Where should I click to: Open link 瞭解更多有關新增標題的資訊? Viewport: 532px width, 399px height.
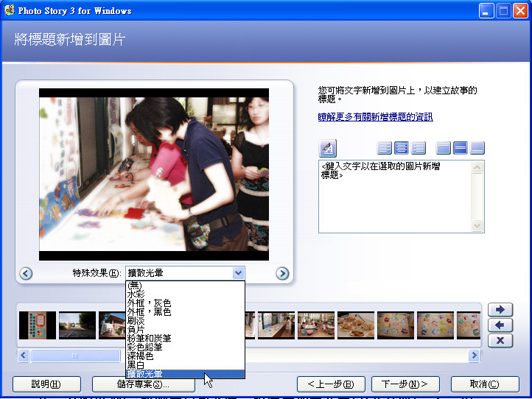(375, 117)
